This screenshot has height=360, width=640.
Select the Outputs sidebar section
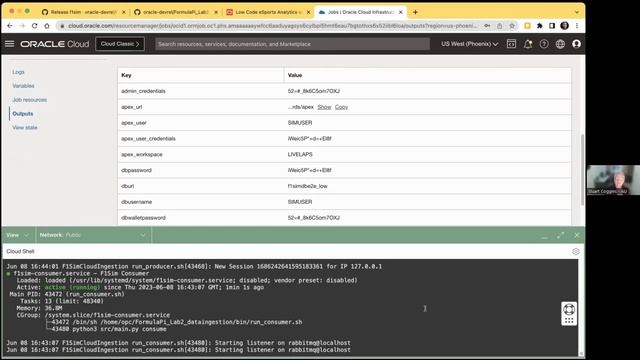pyautogui.click(x=23, y=113)
